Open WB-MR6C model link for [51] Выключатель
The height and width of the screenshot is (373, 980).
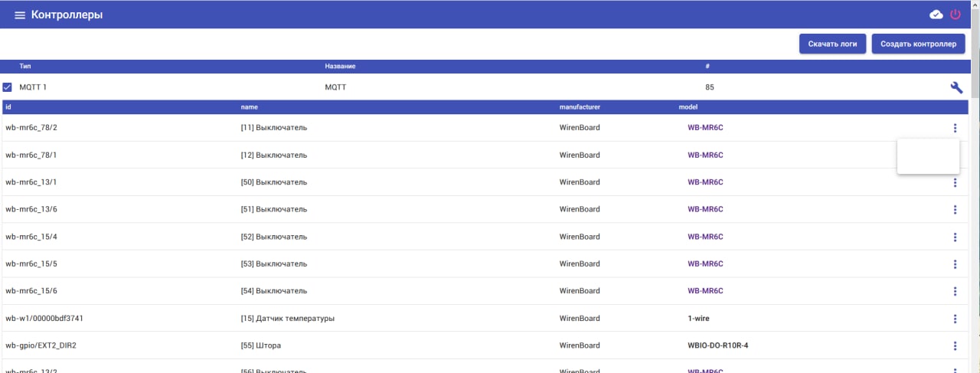(x=705, y=209)
